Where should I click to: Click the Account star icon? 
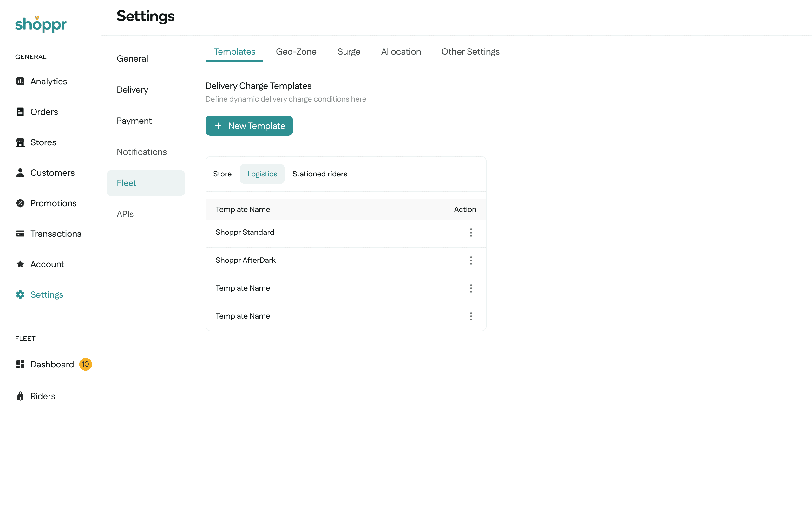coord(20,264)
